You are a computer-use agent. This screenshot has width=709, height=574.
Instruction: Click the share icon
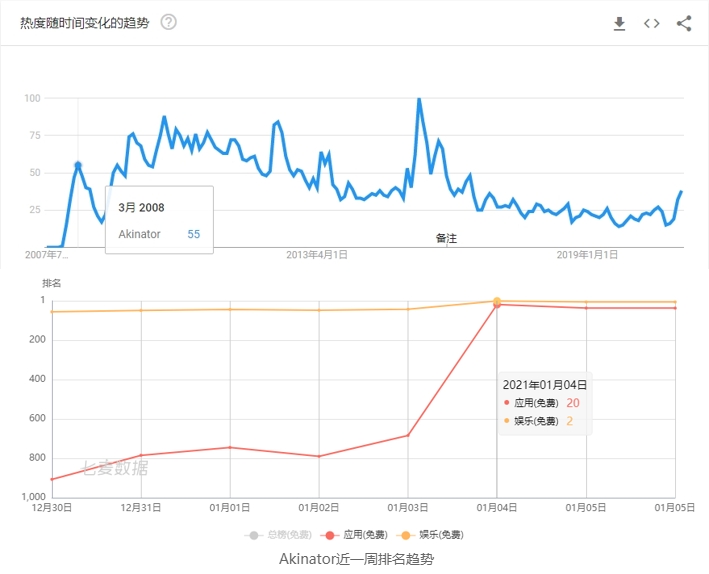pyautogui.click(x=684, y=24)
